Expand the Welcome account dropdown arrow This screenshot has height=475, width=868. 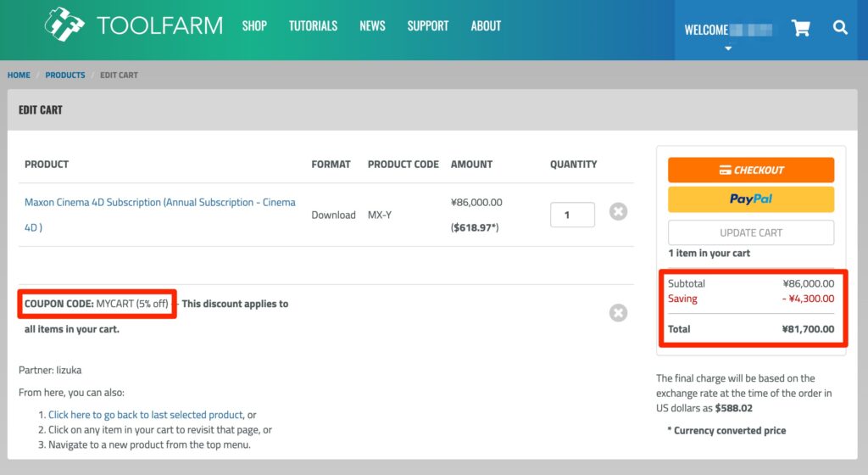(728, 48)
